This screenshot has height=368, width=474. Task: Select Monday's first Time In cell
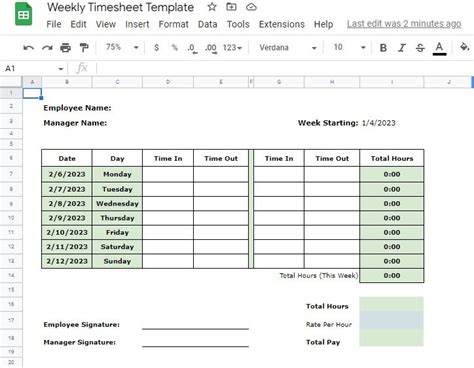tap(168, 174)
